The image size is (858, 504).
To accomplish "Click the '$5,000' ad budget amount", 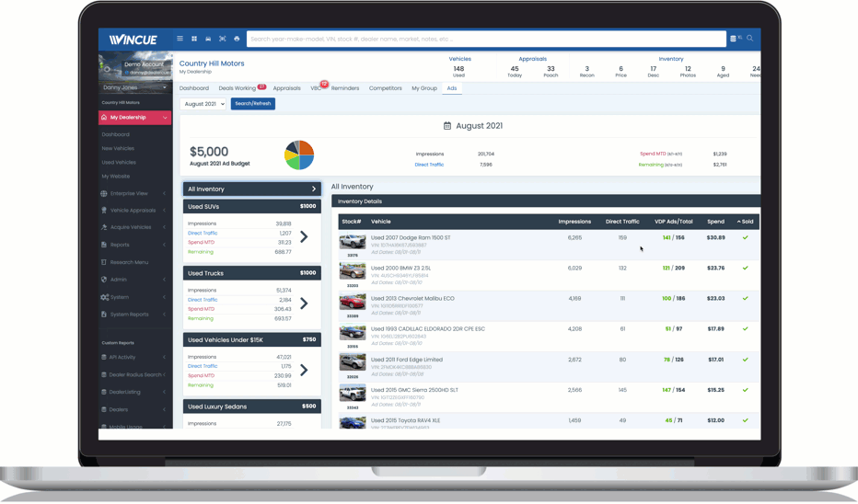I will tap(209, 152).
